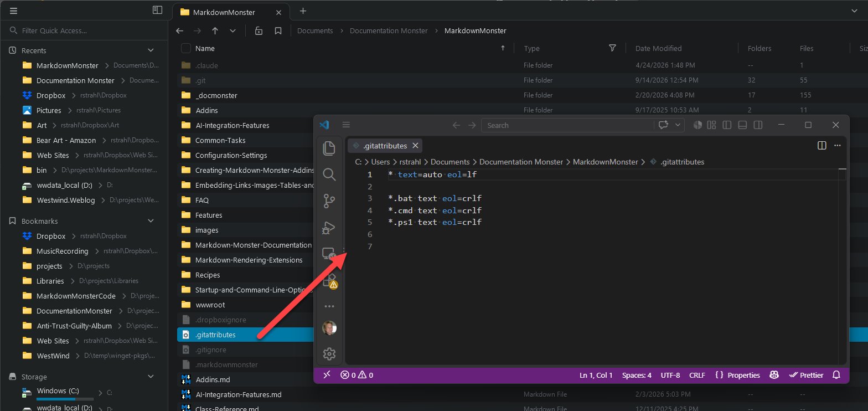Open the Extensions view with warning badge

(x=329, y=281)
